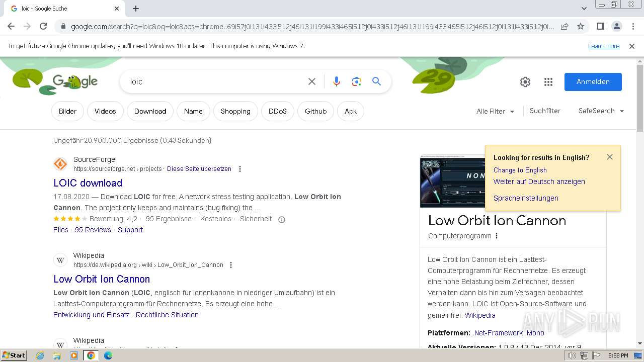Bookmark this page with the star icon
The height and width of the screenshot is (362, 644).
click(581, 26)
